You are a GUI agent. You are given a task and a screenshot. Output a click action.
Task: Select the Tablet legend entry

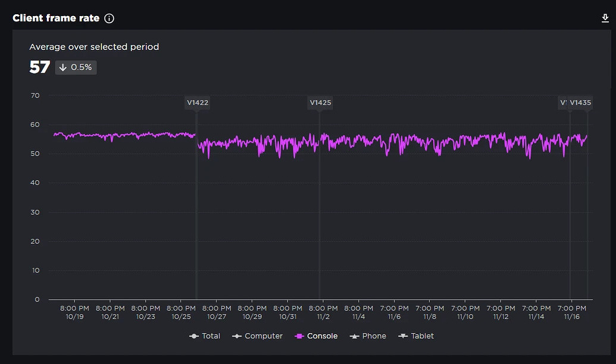[417, 335]
